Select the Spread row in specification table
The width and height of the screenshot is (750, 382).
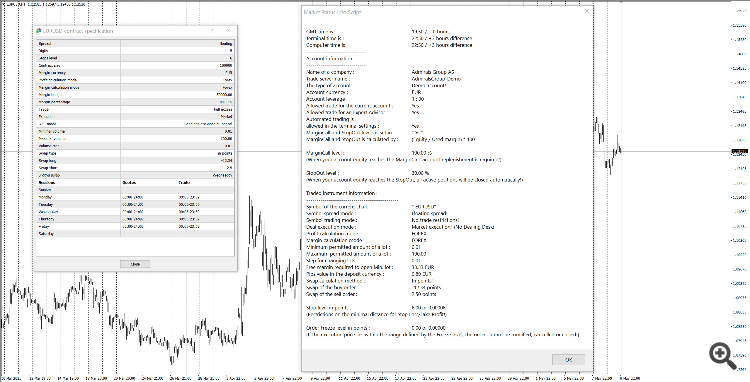(135, 44)
